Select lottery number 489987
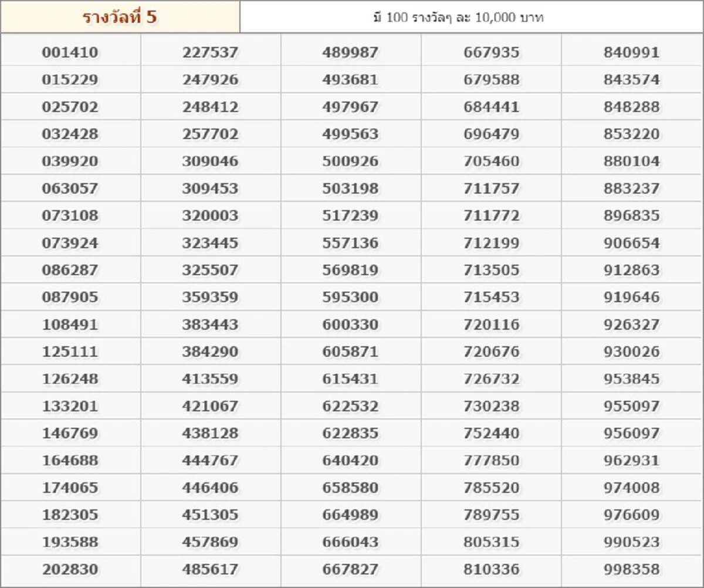 pyautogui.click(x=350, y=52)
